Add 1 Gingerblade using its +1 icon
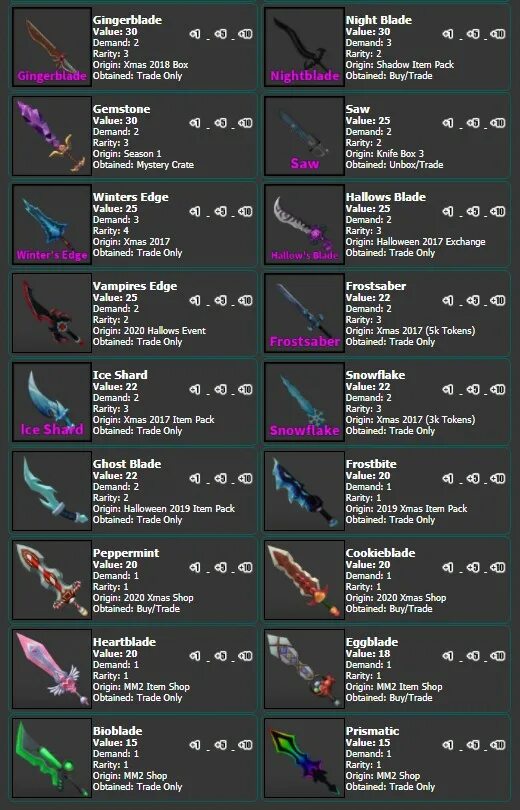 [195, 34]
